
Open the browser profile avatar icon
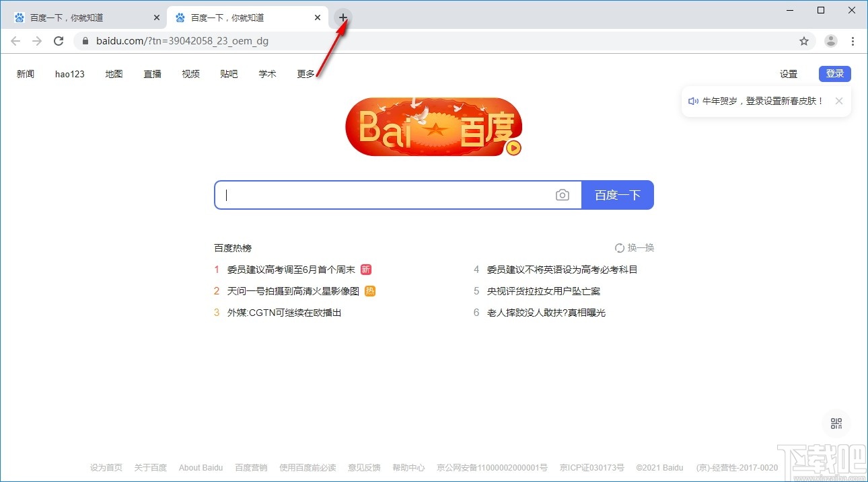(x=830, y=40)
